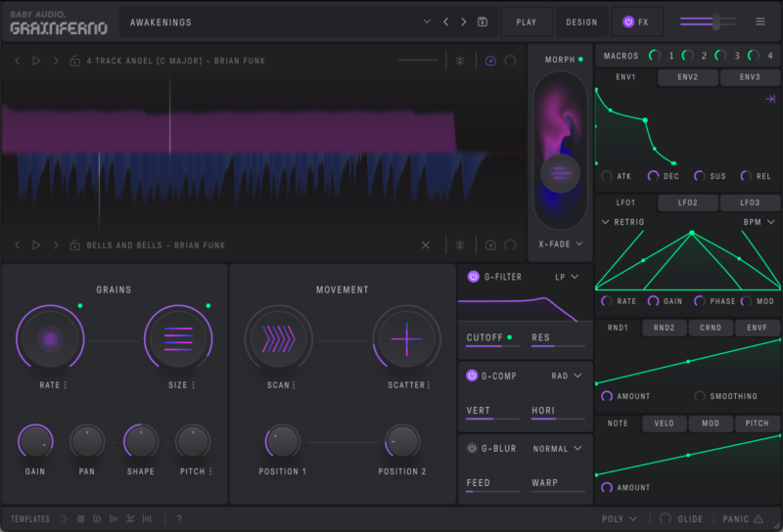Open G-BLUR NORMAL mode dropdown

(x=557, y=448)
